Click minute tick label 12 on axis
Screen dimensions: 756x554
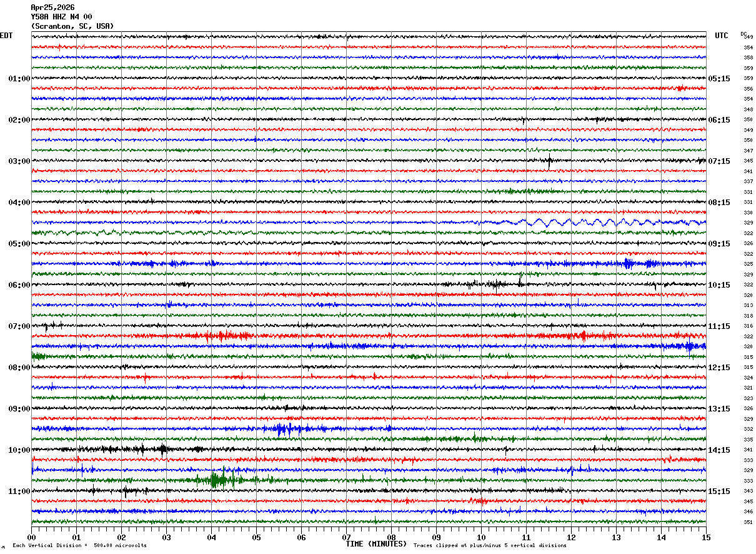pos(571,537)
